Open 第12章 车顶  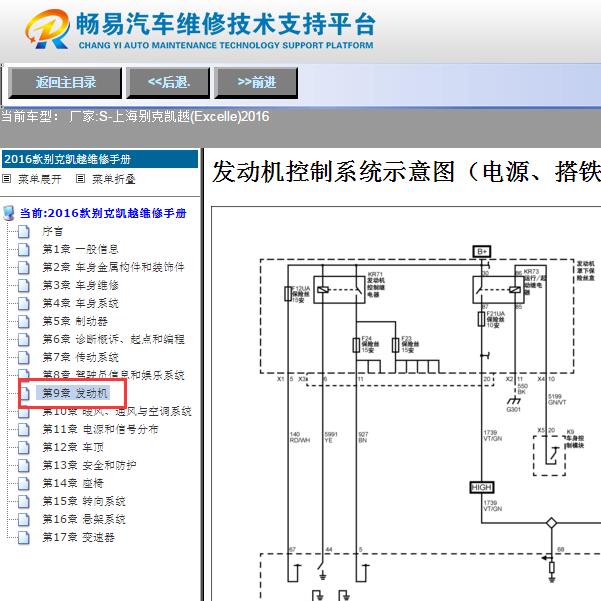[x=73, y=447]
